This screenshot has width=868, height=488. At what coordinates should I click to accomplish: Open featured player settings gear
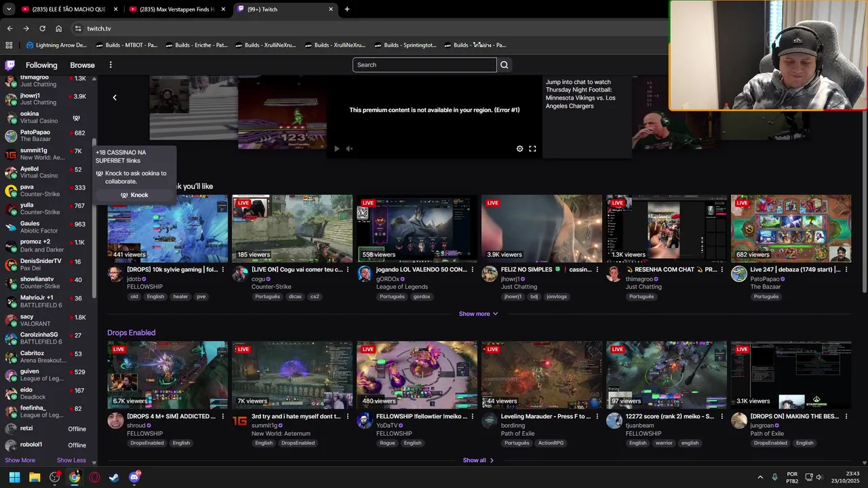point(520,148)
